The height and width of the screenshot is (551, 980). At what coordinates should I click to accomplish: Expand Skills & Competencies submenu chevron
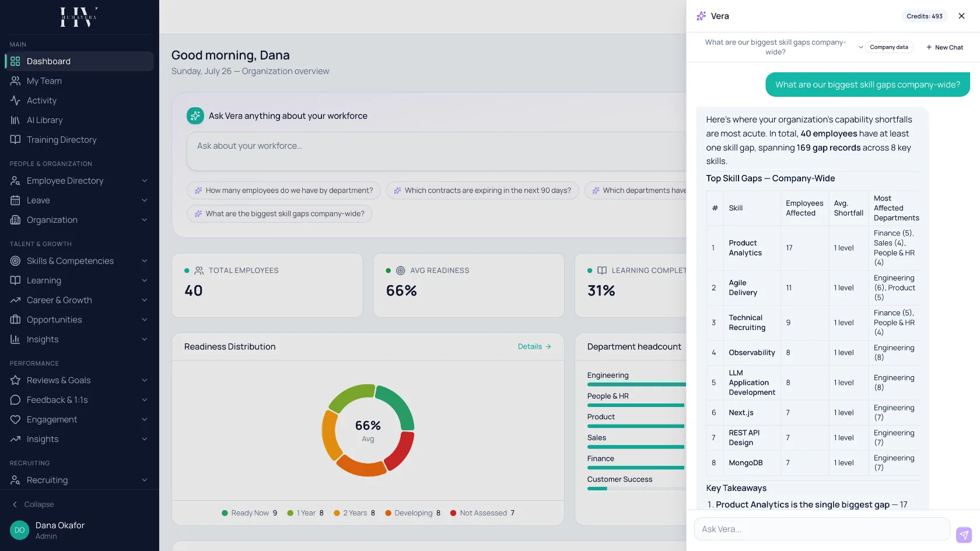click(145, 261)
